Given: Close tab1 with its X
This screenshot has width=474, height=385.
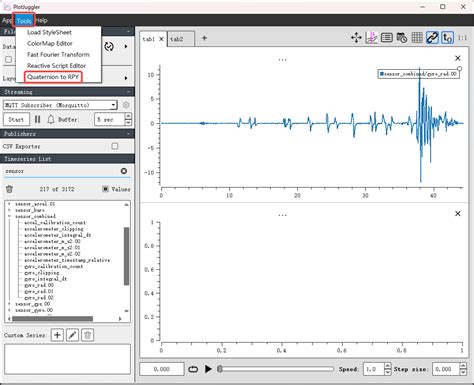Looking at the screenshot, I should click(161, 39).
